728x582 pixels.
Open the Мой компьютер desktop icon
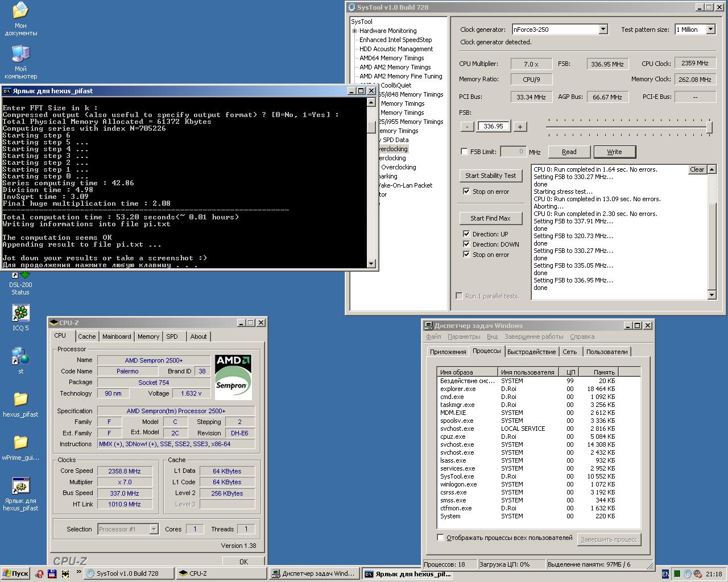click(x=20, y=62)
